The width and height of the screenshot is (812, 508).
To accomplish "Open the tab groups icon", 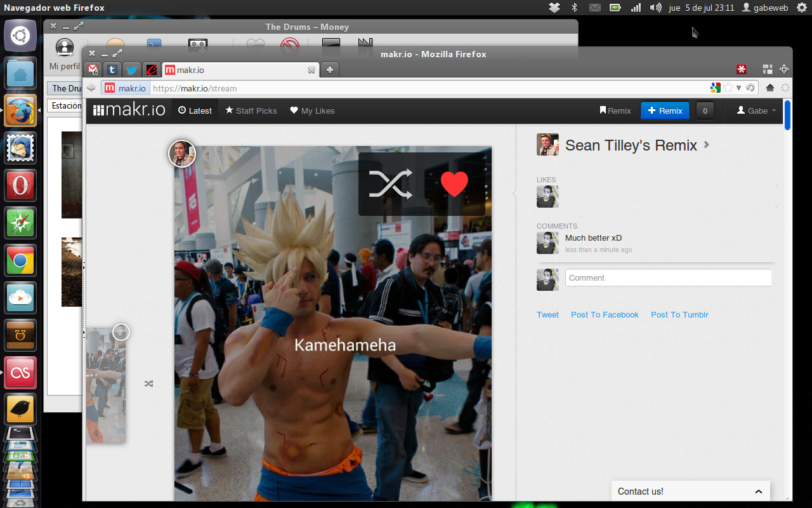I will point(767,69).
